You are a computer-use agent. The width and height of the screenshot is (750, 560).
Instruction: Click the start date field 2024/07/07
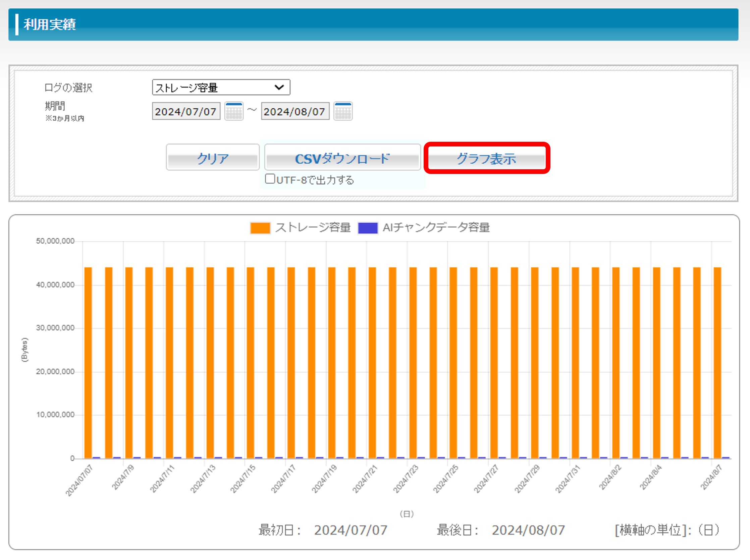(186, 112)
